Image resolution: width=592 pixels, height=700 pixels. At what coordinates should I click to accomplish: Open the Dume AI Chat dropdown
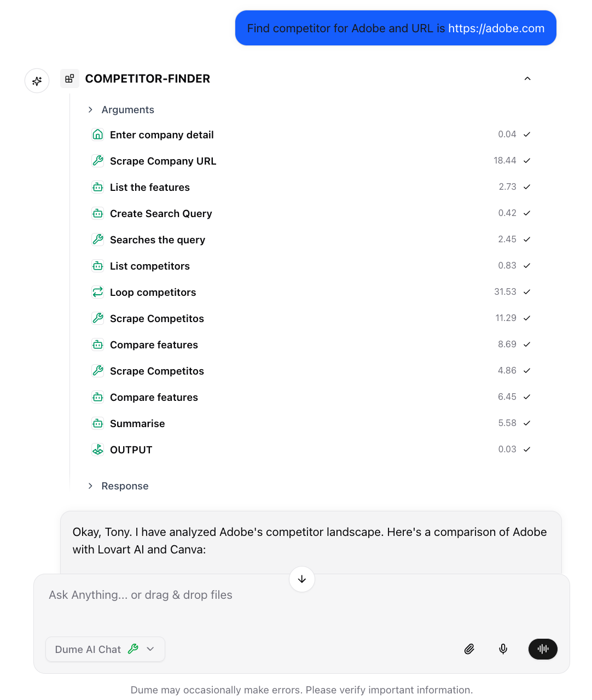(x=150, y=649)
